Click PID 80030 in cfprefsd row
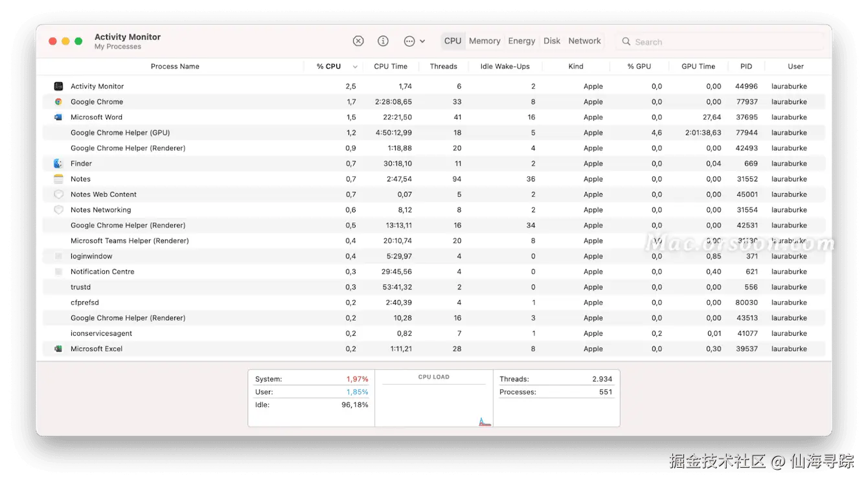The height and width of the screenshot is (484, 868). (746, 303)
